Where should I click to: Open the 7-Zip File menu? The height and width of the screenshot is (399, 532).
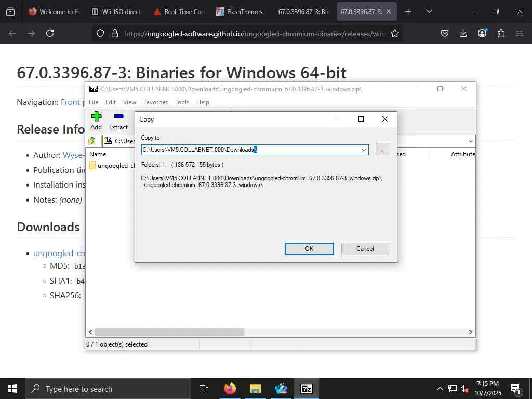94,102
